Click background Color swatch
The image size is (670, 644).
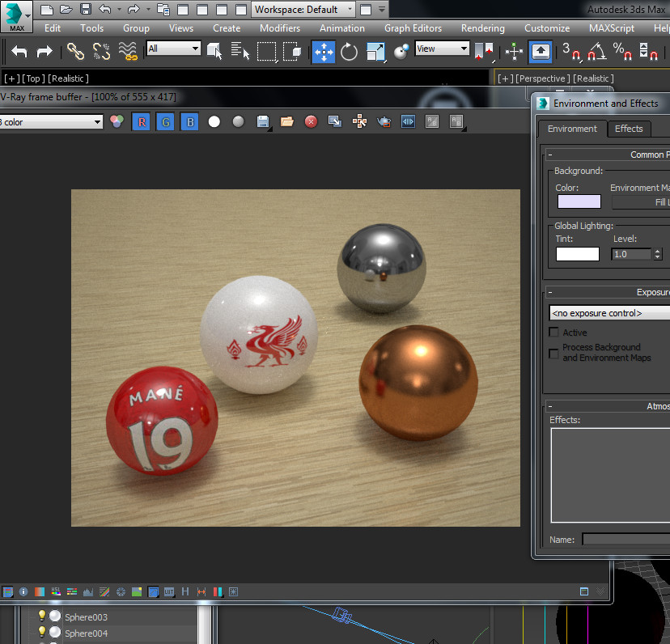pos(579,201)
